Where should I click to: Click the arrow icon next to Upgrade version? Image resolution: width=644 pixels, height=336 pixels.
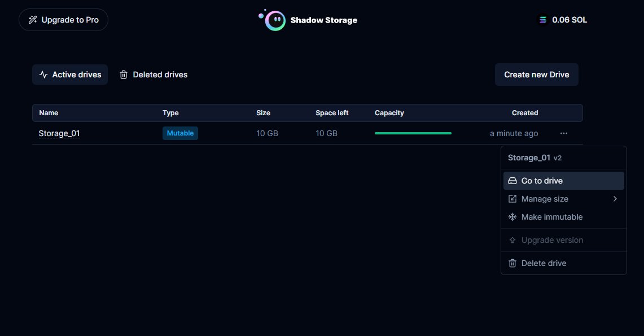point(512,241)
